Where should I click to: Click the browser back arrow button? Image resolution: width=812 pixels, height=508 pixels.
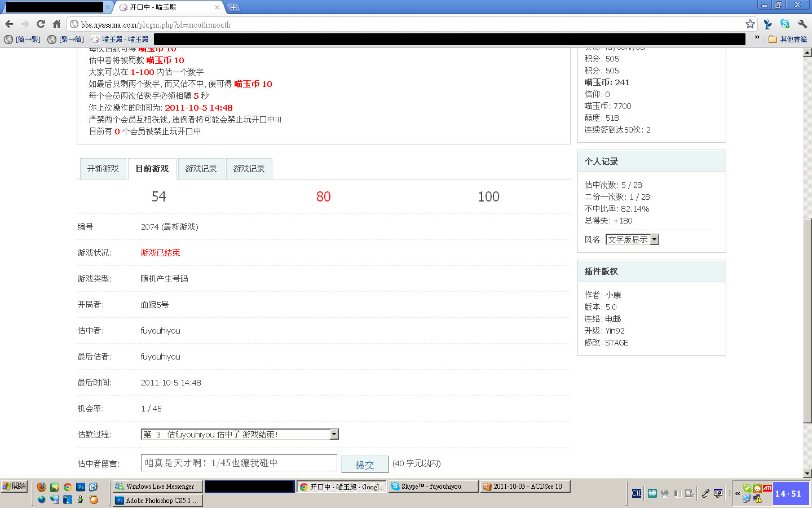(9, 24)
